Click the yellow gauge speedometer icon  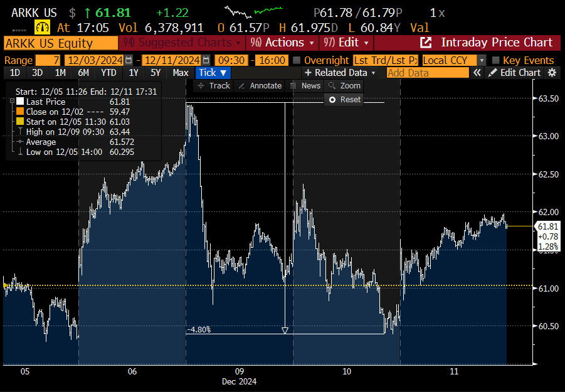coord(42,28)
